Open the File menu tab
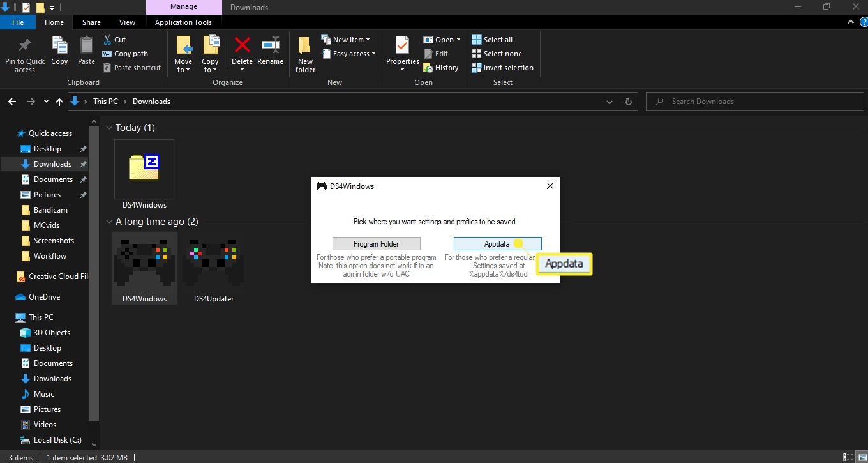 pyautogui.click(x=18, y=22)
